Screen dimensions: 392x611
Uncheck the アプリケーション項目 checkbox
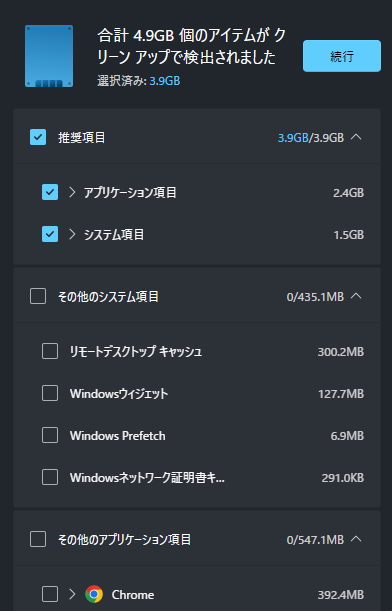(50, 192)
